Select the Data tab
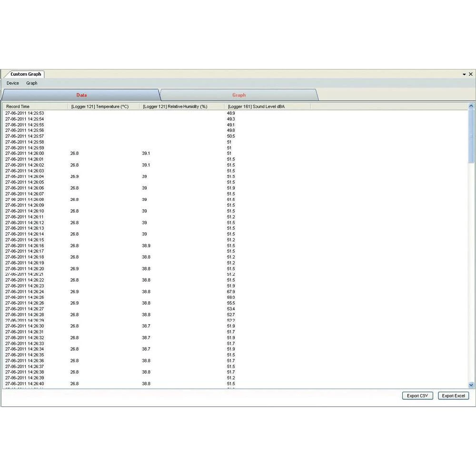This screenshot has height=476, width=476. point(81,95)
